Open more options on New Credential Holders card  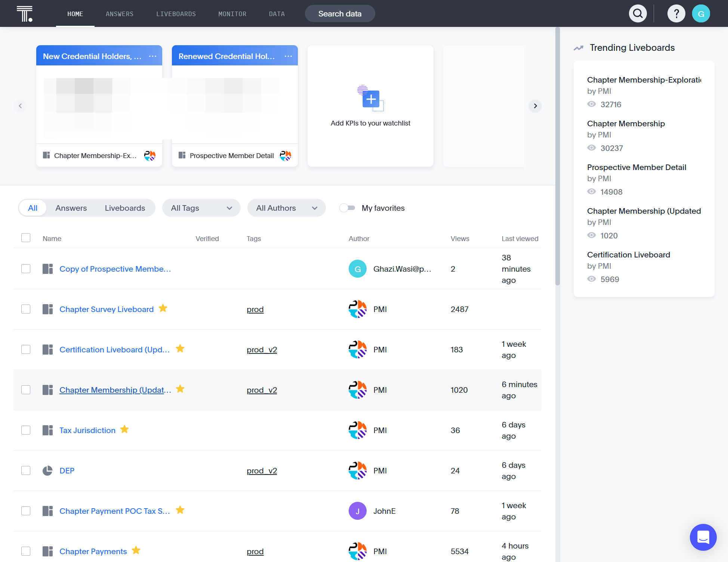[152, 56]
